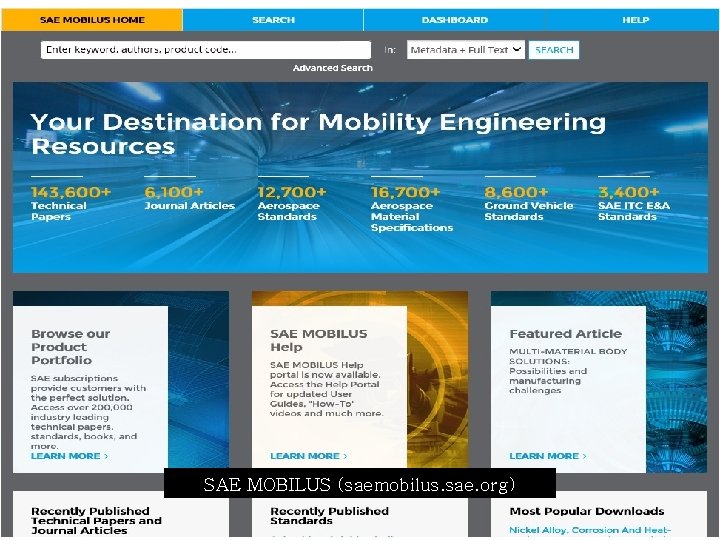Click the golden SAE MOBILUS Help card image
Screen dimensions: 720x540
(437, 382)
